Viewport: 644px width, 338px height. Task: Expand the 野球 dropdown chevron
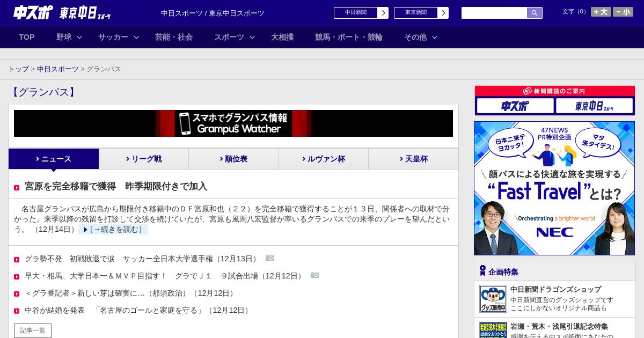[79, 37]
